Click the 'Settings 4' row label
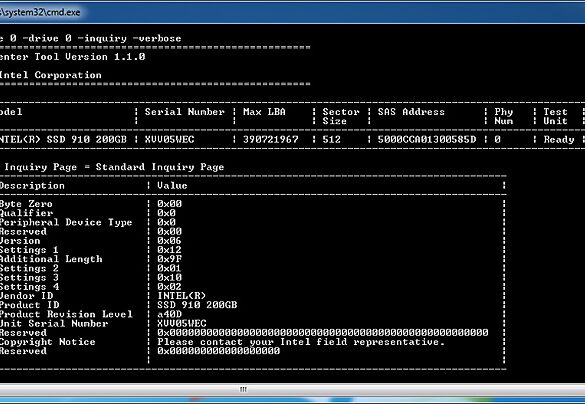Screen dimensions: 585x404 coord(29,286)
